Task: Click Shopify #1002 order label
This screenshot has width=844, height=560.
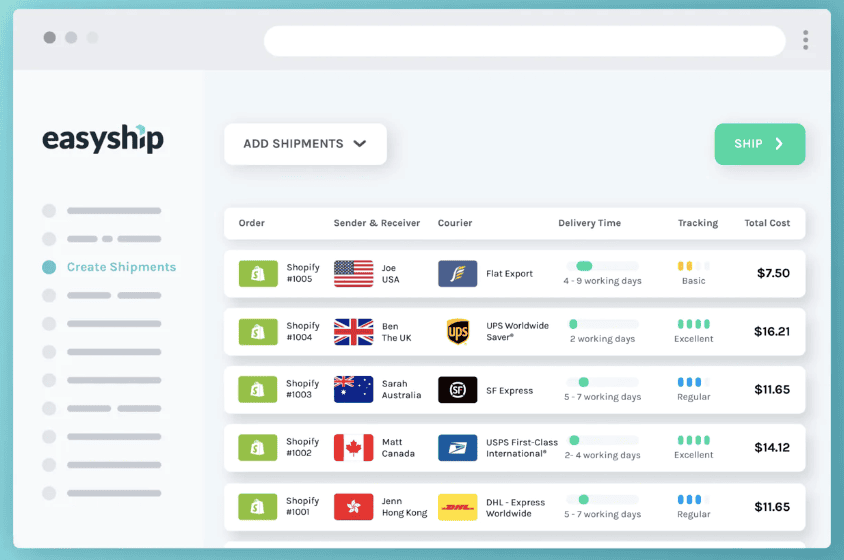Action: click(x=302, y=447)
